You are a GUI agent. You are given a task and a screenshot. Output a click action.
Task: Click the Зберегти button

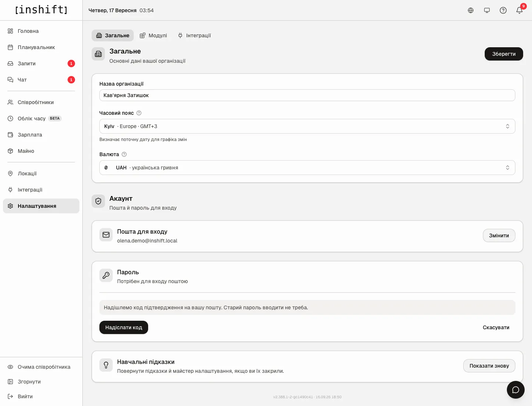coord(504,54)
